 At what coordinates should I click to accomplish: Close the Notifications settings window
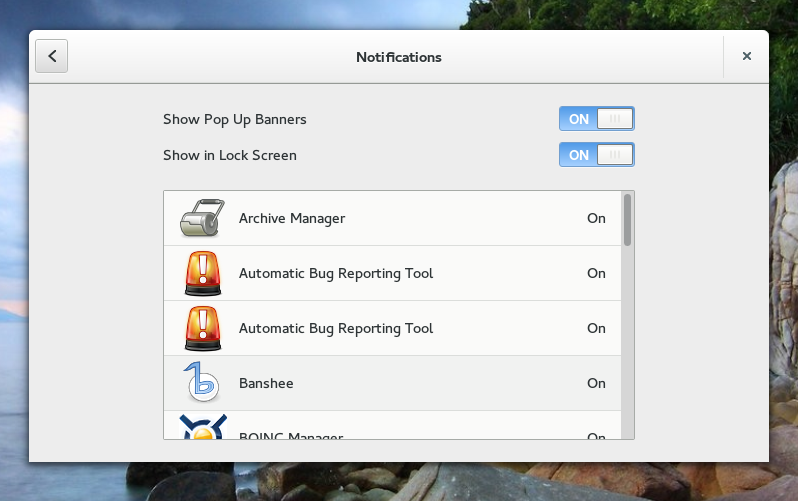pos(746,57)
